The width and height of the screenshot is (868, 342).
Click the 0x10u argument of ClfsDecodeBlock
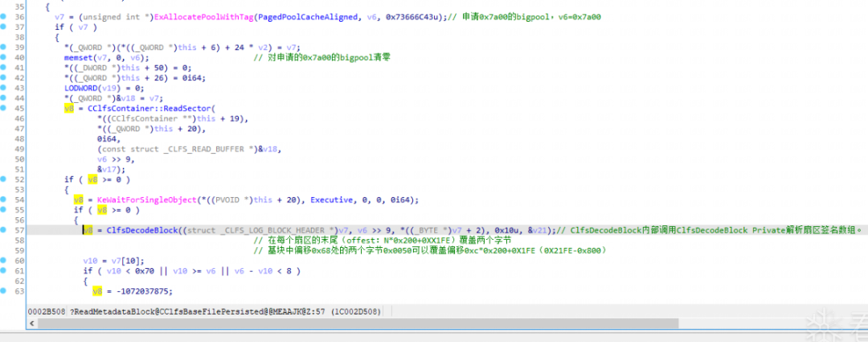[506, 230]
